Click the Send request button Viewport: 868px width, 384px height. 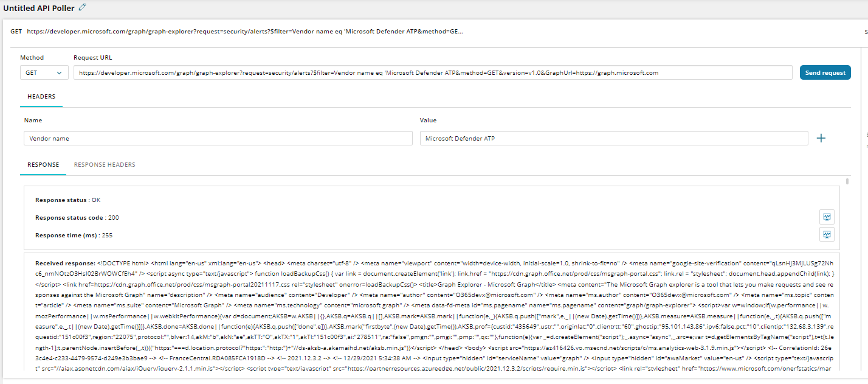(825, 72)
